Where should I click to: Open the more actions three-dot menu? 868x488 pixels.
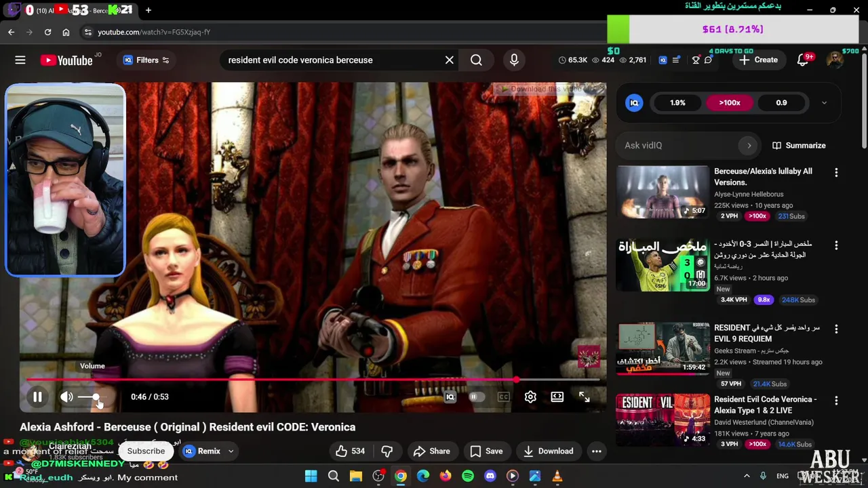pyautogui.click(x=597, y=451)
